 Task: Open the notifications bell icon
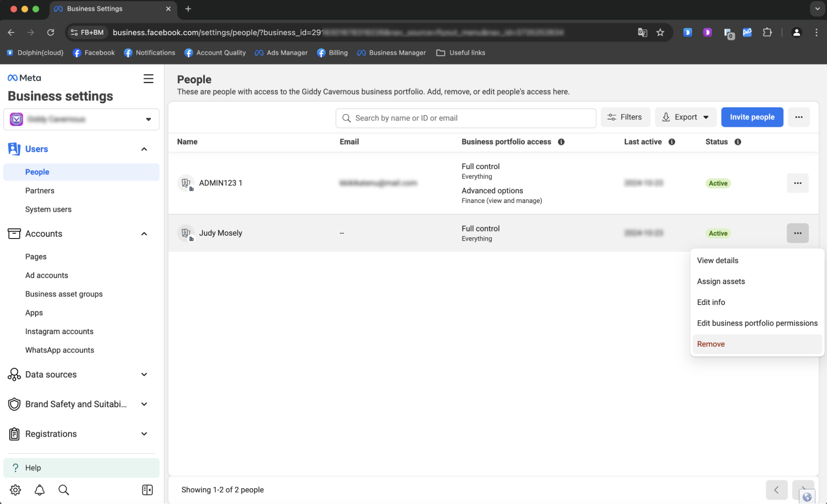tap(39, 490)
